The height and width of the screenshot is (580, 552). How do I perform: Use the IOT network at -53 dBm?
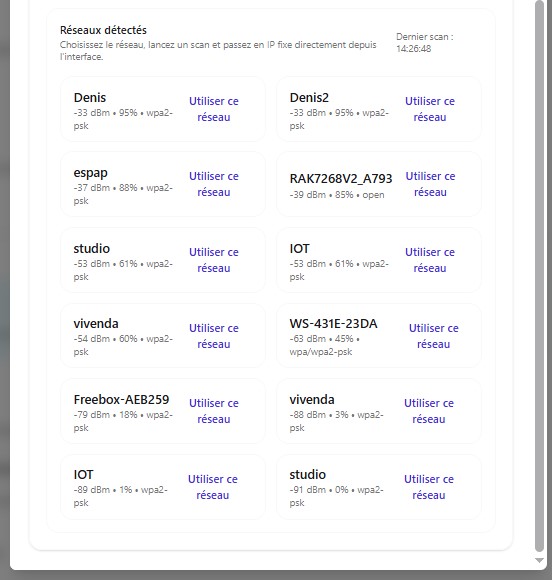430,260
